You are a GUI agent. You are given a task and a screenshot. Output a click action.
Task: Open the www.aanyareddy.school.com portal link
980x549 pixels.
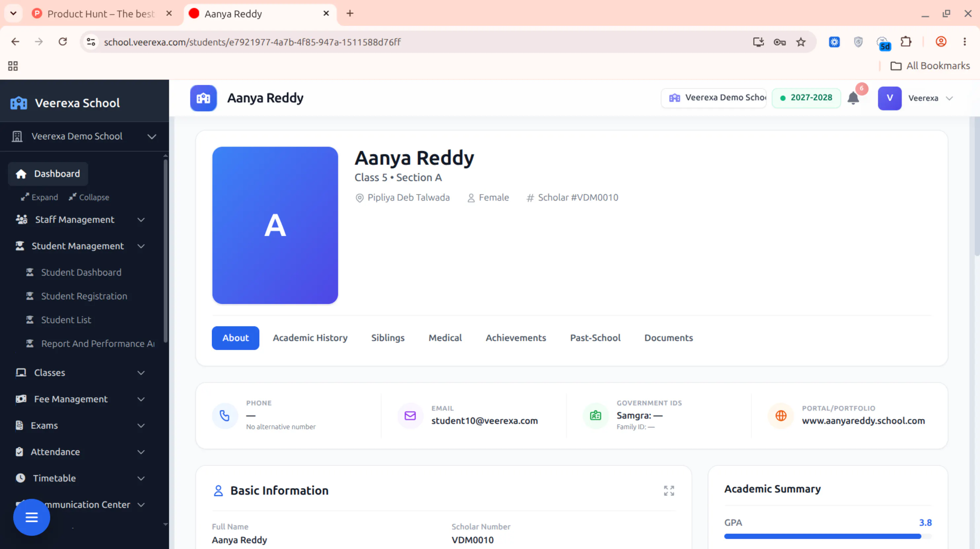[863, 421]
